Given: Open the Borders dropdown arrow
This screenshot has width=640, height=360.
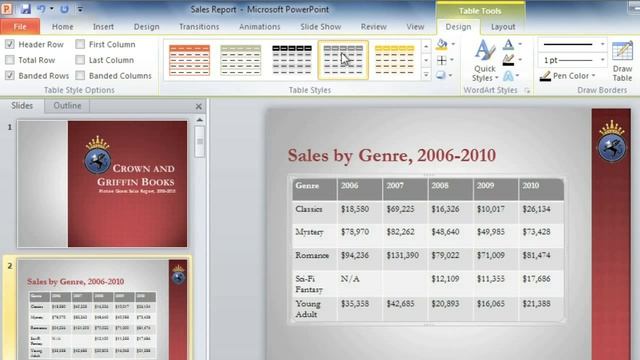Looking at the screenshot, I should (x=452, y=60).
